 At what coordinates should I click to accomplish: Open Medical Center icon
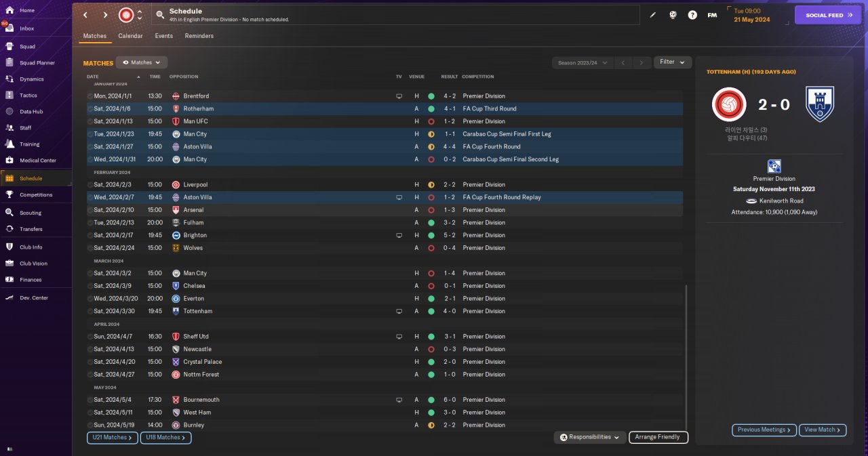9,161
